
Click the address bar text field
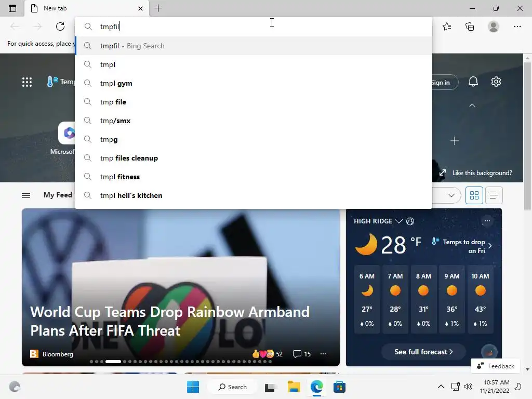[253, 26]
